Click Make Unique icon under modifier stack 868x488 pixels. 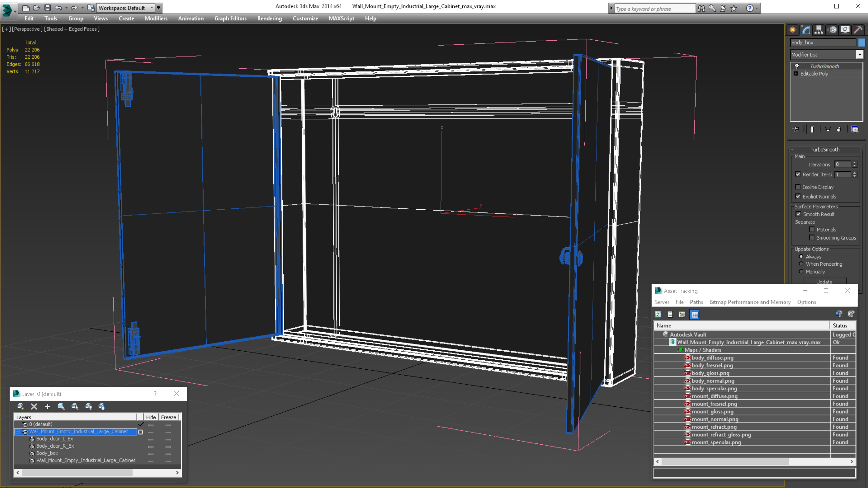[x=828, y=129]
